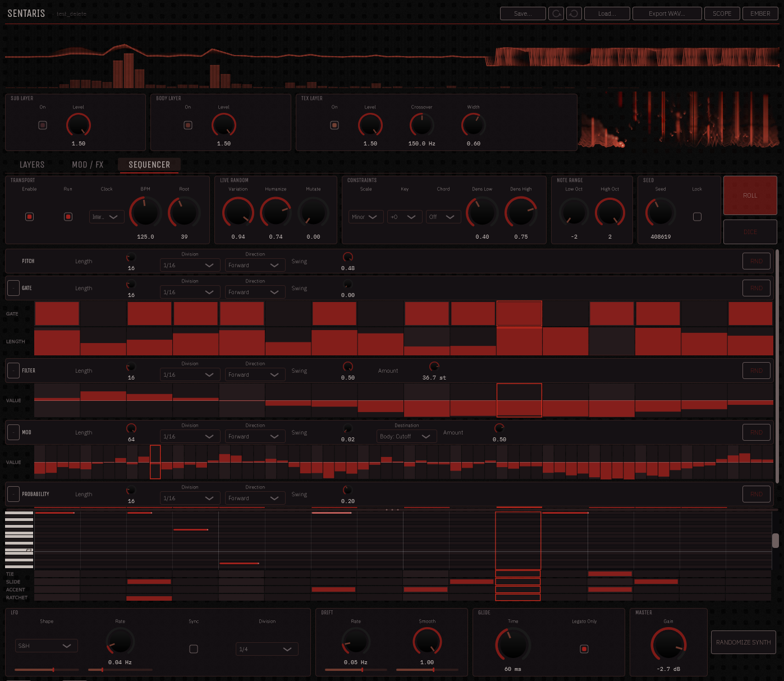Toggle the Sub Layer On switch
The height and width of the screenshot is (681, 784).
43,125
